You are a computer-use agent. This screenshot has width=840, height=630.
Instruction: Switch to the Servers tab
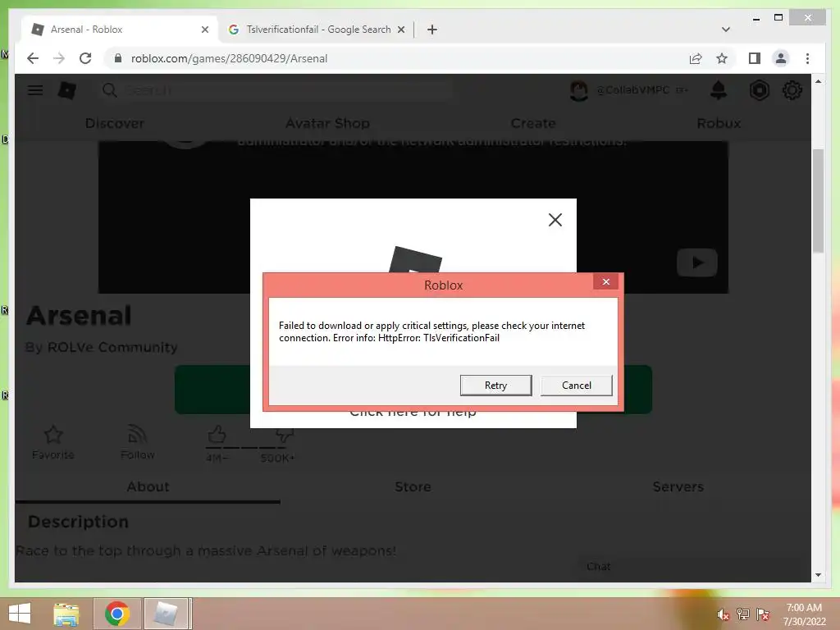678,486
